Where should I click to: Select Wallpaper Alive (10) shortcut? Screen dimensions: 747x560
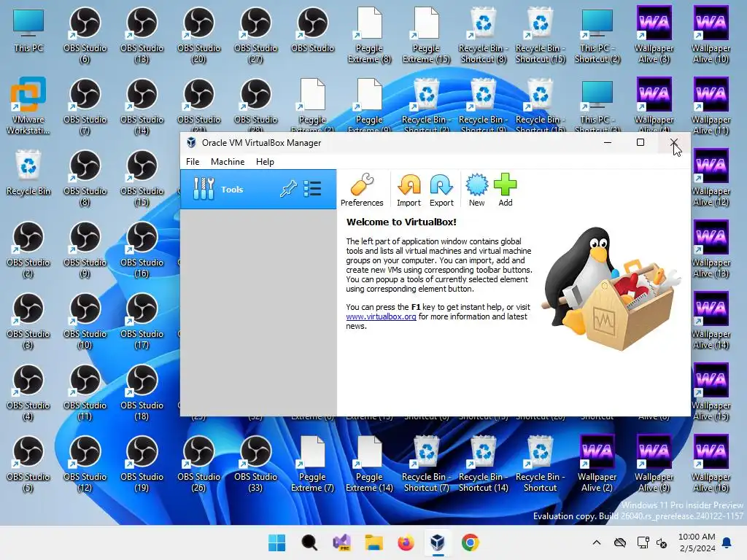(711, 35)
